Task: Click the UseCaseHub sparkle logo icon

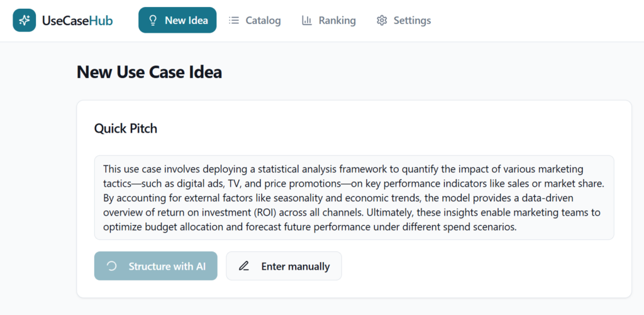Action: click(x=25, y=20)
